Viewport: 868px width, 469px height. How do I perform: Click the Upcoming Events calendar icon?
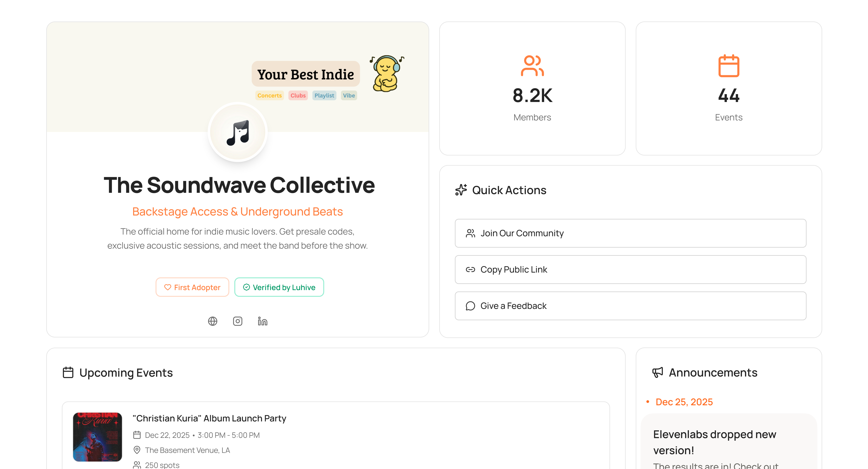[68, 373]
